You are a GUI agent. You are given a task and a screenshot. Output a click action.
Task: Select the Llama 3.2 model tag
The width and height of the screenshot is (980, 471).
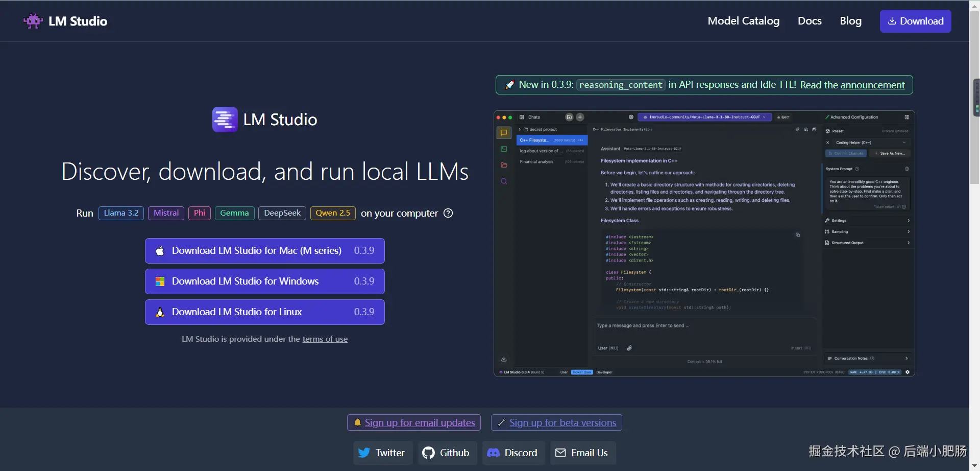pos(121,213)
